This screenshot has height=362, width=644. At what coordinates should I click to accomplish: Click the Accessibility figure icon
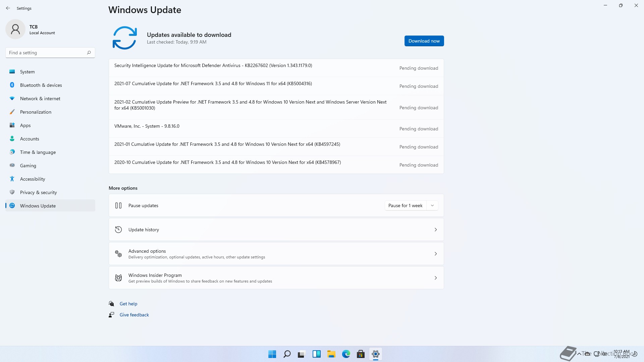tap(12, 179)
